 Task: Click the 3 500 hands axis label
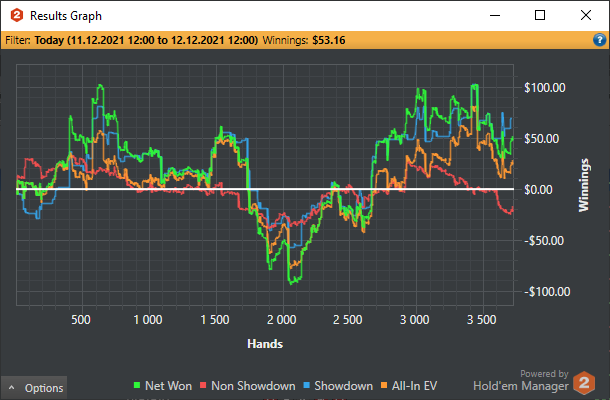coord(482,320)
